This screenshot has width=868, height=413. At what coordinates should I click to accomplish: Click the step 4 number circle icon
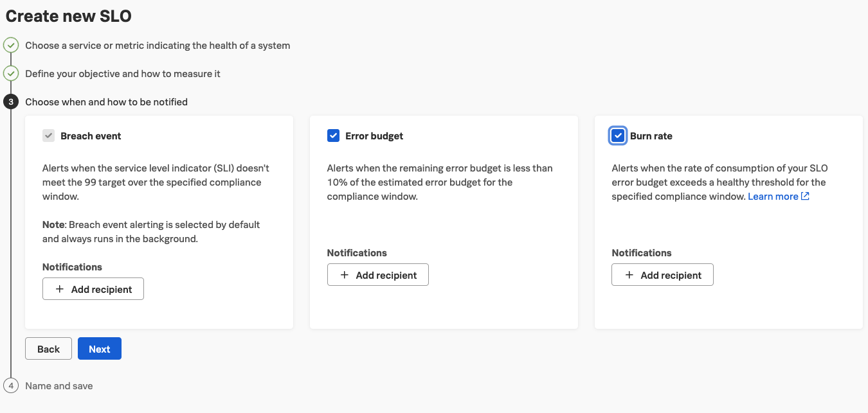11,386
